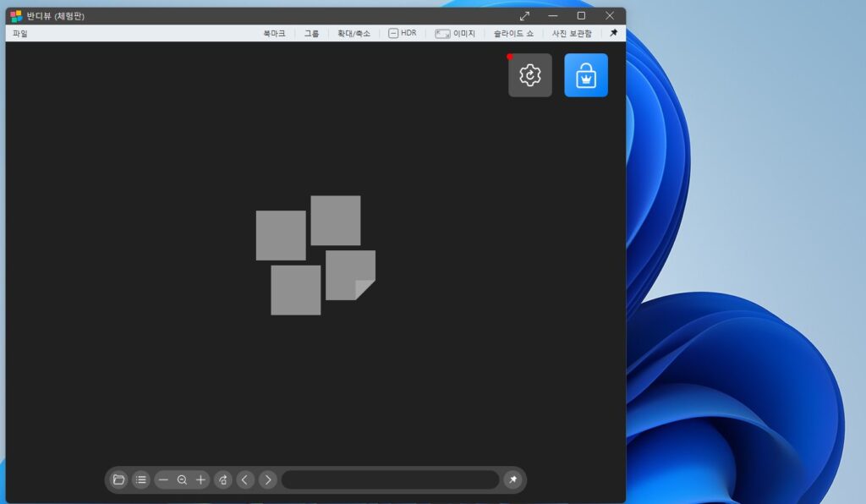Open the 그룹 menu

tap(311, 34)
